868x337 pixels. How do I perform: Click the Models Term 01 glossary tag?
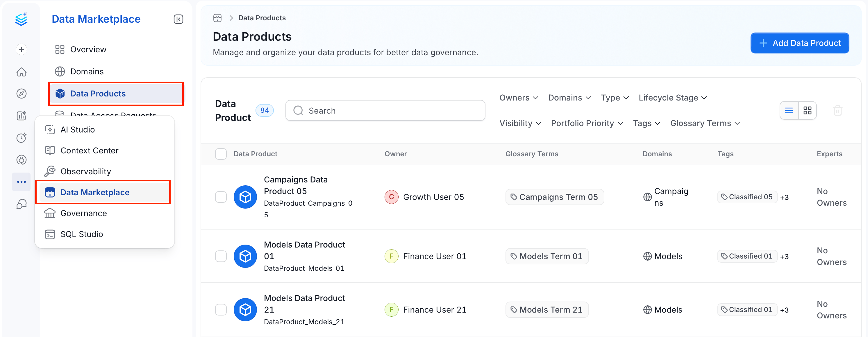pos(547,256)
